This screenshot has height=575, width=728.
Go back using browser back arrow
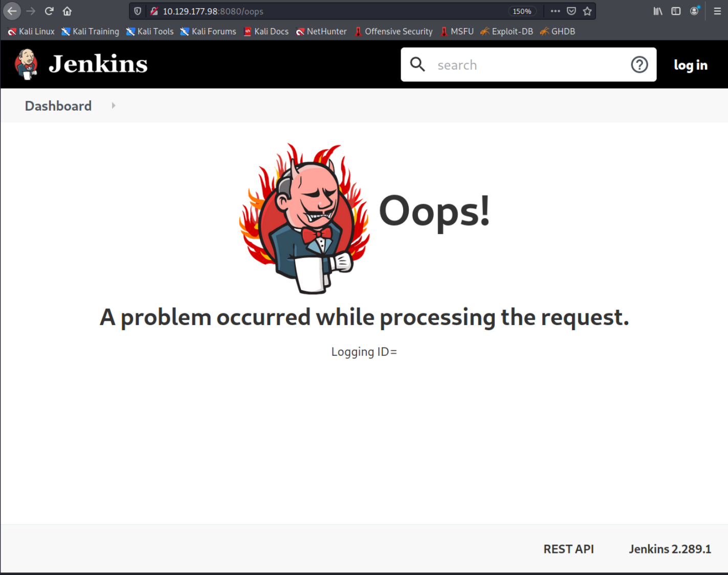pyautogui.click(x=12, y=11)
